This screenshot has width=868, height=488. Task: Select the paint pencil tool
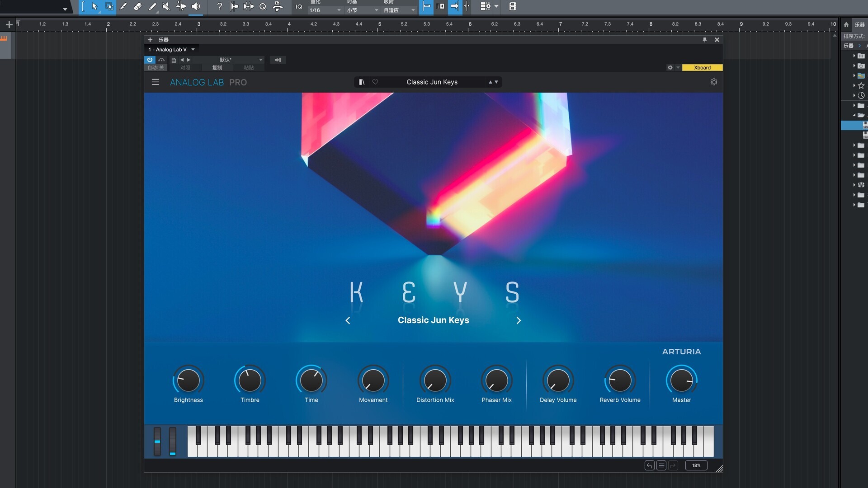pos(123,7)
